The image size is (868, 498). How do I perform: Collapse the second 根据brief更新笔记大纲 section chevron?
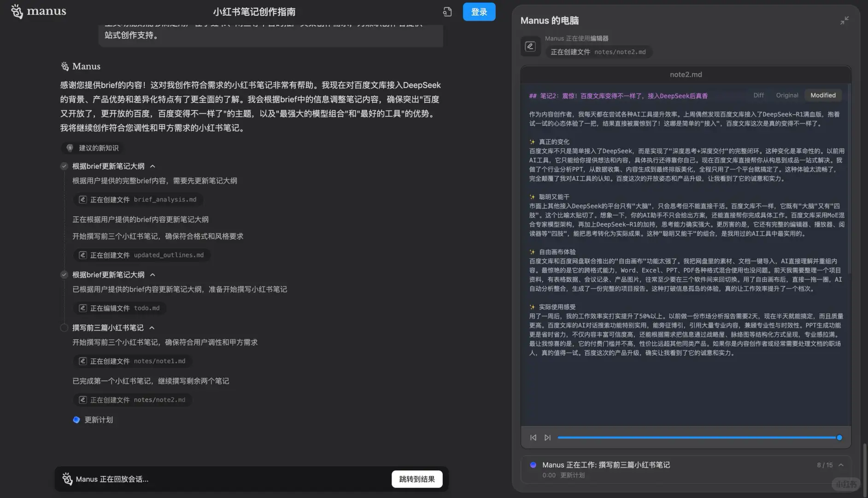pos(152,274)
